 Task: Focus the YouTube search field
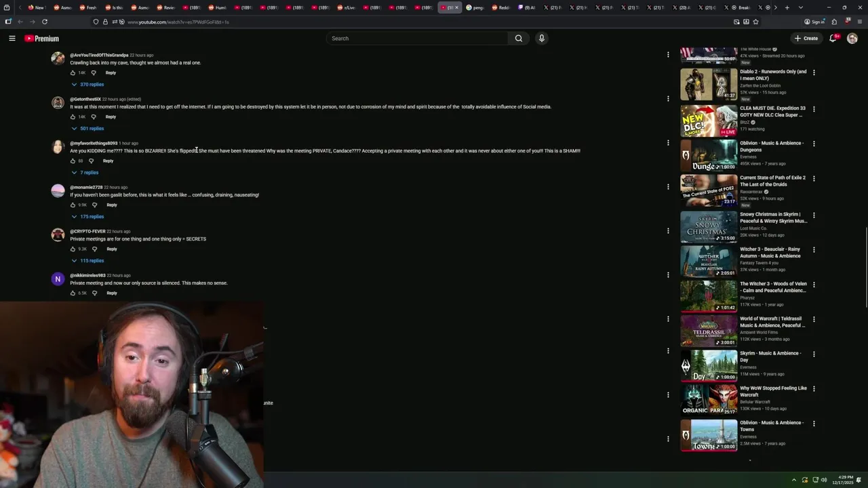click(417, 39)
